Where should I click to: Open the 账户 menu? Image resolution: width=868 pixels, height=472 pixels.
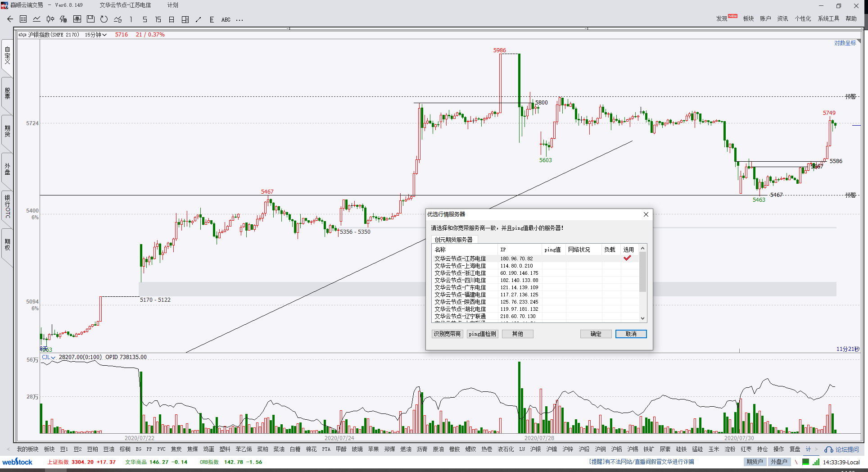coord(765,18)
